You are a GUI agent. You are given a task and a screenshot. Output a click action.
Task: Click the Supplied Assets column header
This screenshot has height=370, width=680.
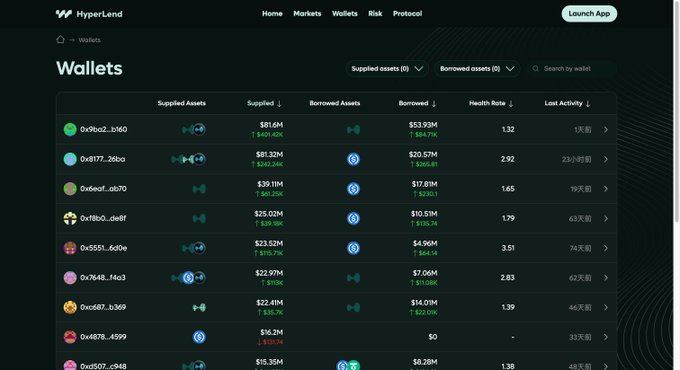[x=182, y=103]
